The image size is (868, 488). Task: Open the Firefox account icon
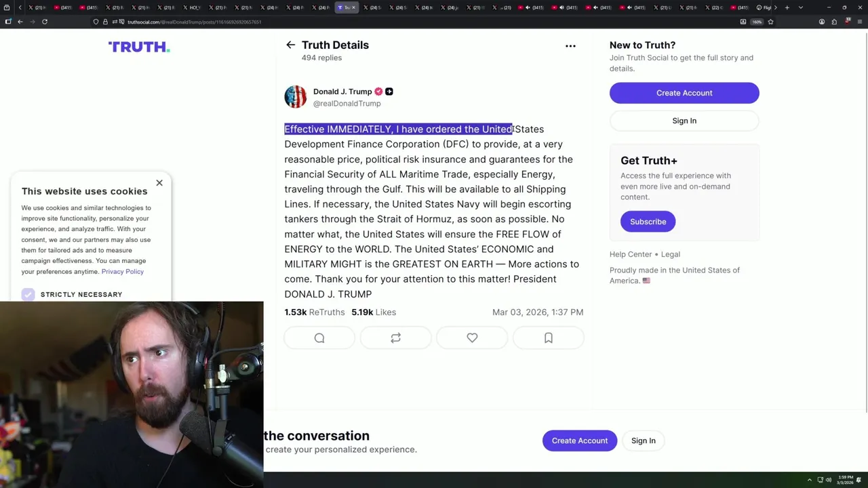pos(822,22)
